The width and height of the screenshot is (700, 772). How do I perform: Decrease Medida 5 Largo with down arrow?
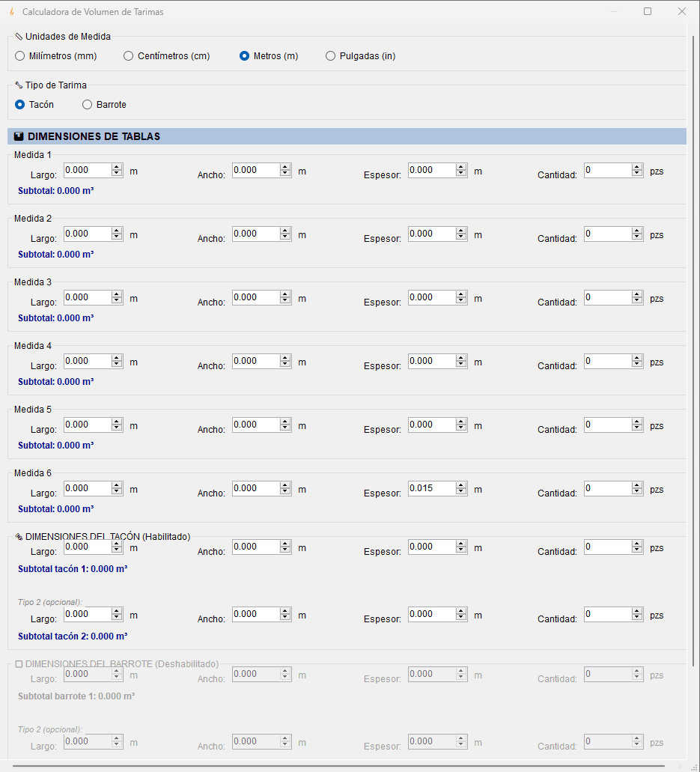tap(117, 428)
